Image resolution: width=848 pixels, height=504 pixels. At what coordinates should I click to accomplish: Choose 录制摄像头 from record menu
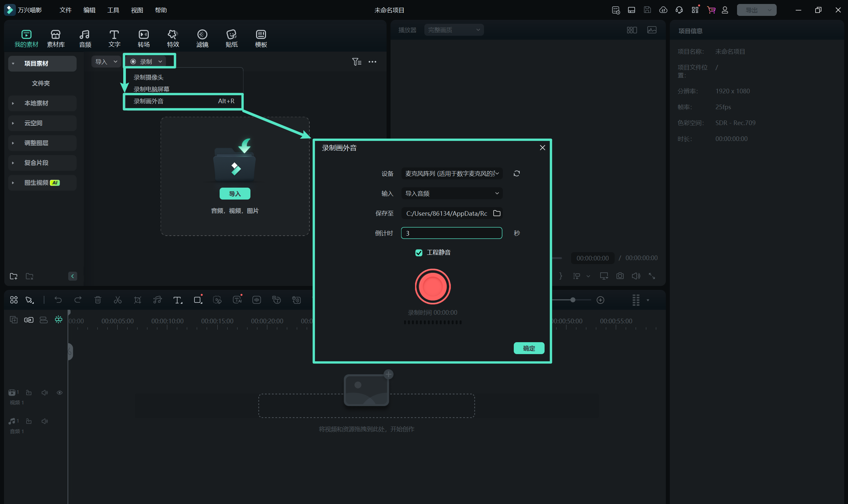(x=148, y=77)
